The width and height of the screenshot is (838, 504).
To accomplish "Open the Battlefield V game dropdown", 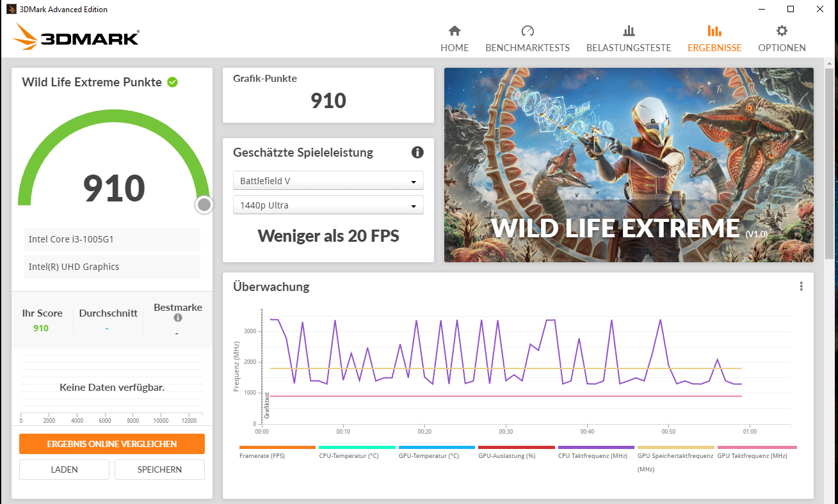I will pyautogui.click(x=328, y=181).
